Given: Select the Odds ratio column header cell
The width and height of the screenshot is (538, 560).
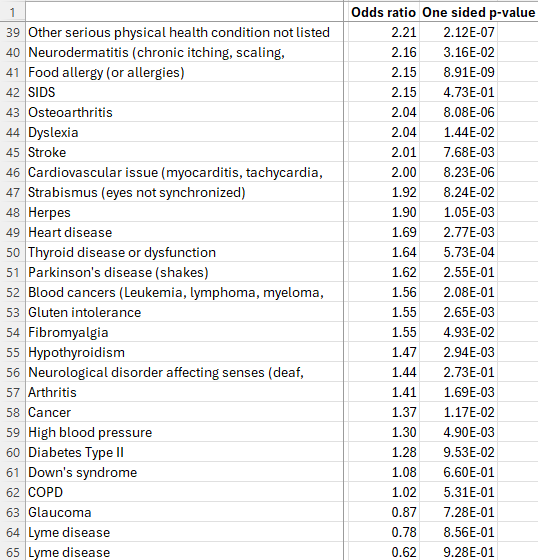Looking at the screenshot, I should click(x=382, y=12).
